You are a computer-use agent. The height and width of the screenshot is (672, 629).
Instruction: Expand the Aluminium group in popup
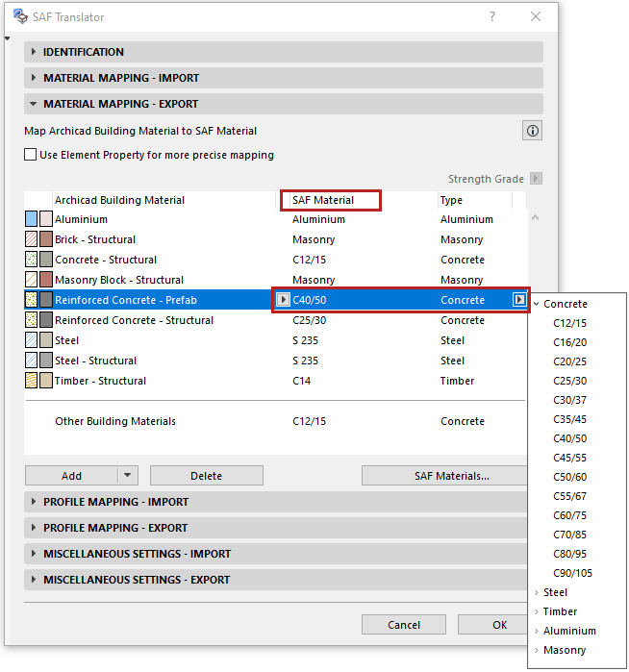[x=537, y=632]
